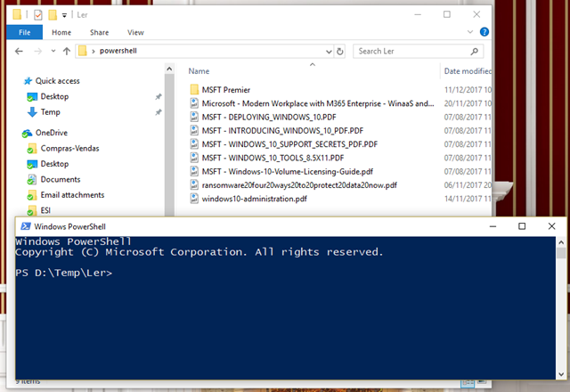570x392 pixels.
Task: Minimize the File Explorer window
Action: pyautogui.click(x=418, y=14)
